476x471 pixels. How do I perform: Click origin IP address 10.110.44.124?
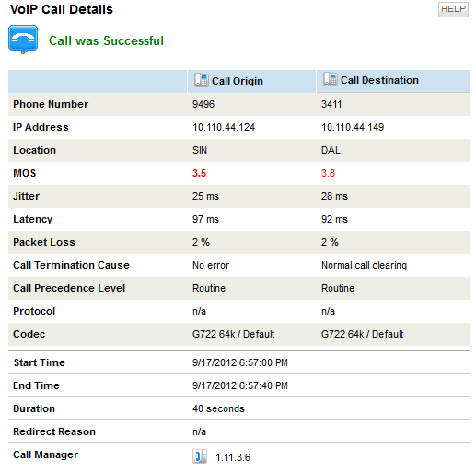tap(224, 127)
